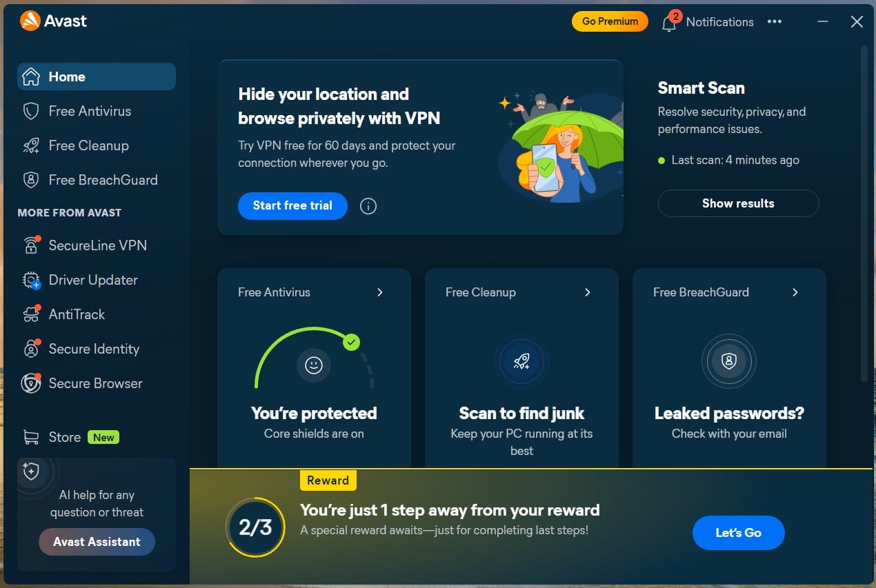
Task: Click the 'Scan to find junk' heading
Action: click(521, 414)
